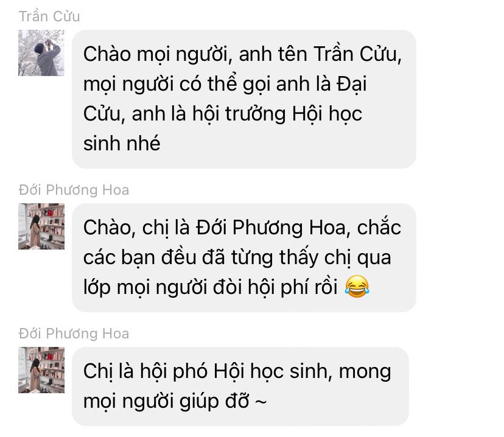Tap the tilde ending the last message
The width and height of the screenshot is (504, 437).
pos(261,402)
